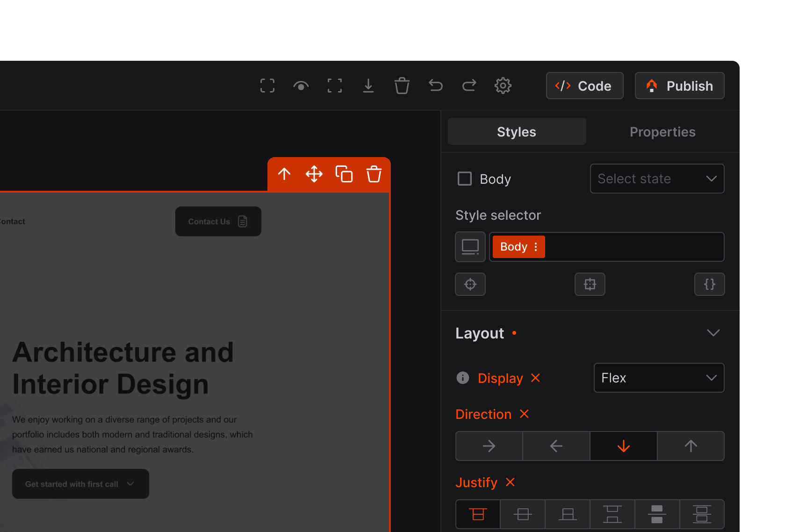
Task: Switch to the Styles tab
Action: tap(517, 132)
